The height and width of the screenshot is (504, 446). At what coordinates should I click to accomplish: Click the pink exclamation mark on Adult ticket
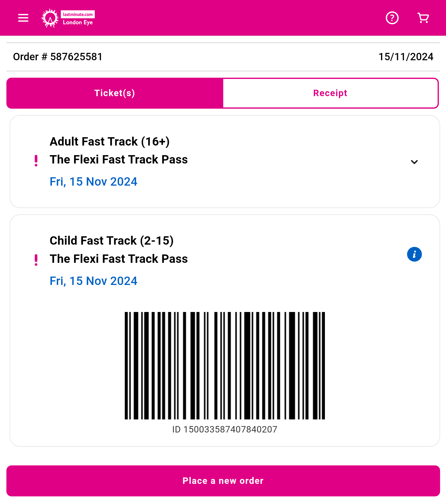pyautogui.click(x=36, y=161)
